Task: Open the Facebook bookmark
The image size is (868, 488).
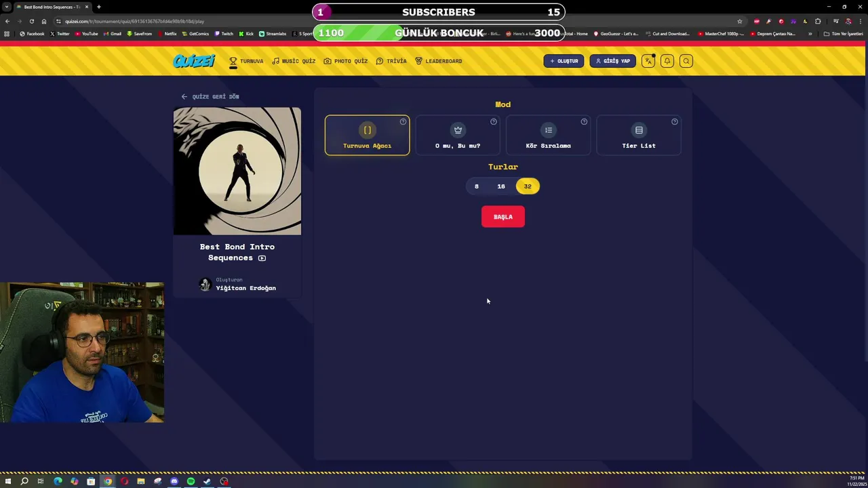Action: click(33, 34)
